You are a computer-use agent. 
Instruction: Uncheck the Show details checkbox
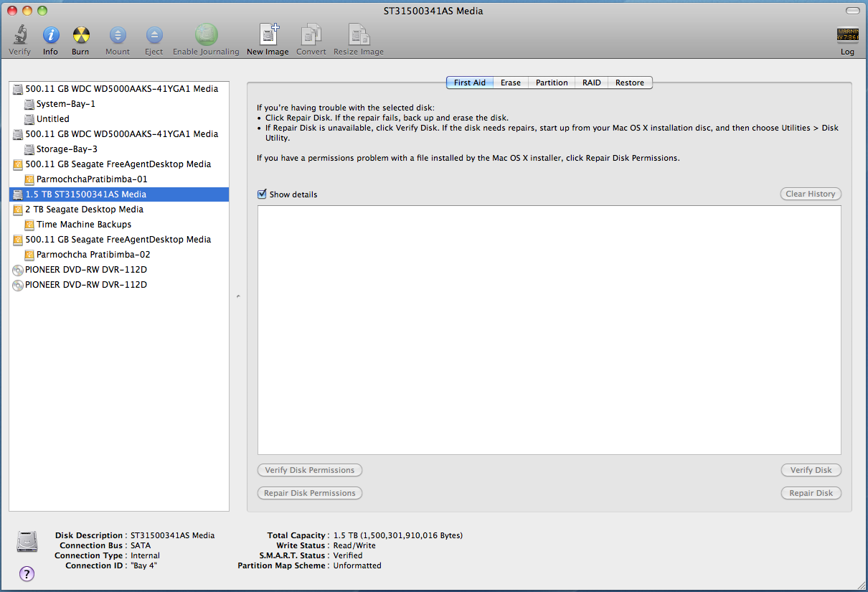[x=263, y=194]
